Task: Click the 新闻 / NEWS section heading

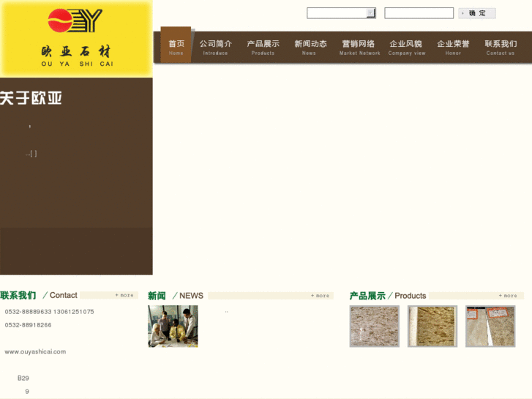Action: tap(176, 296)
